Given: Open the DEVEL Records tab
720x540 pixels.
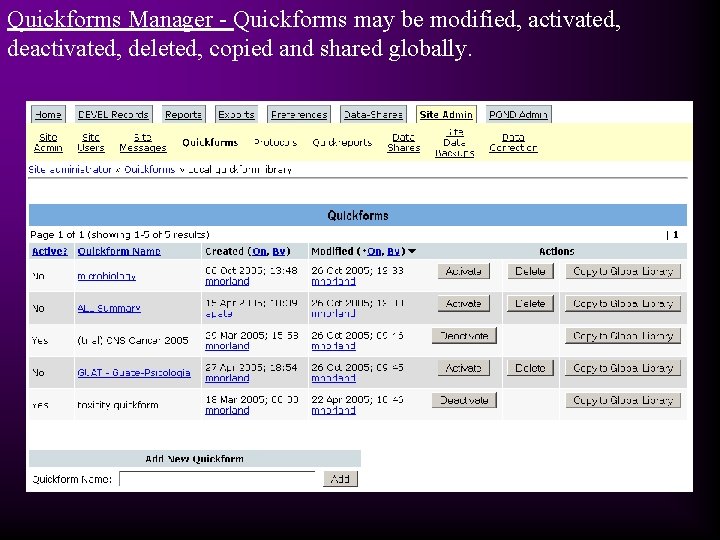Looking at the screenshot, I should click(113, 114).
